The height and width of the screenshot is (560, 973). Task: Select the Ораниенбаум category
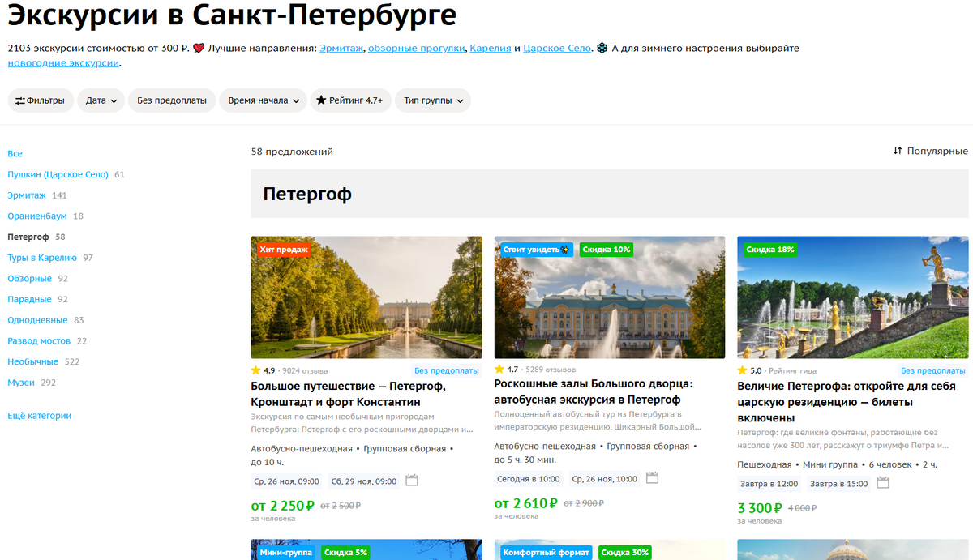coord(37,216)
